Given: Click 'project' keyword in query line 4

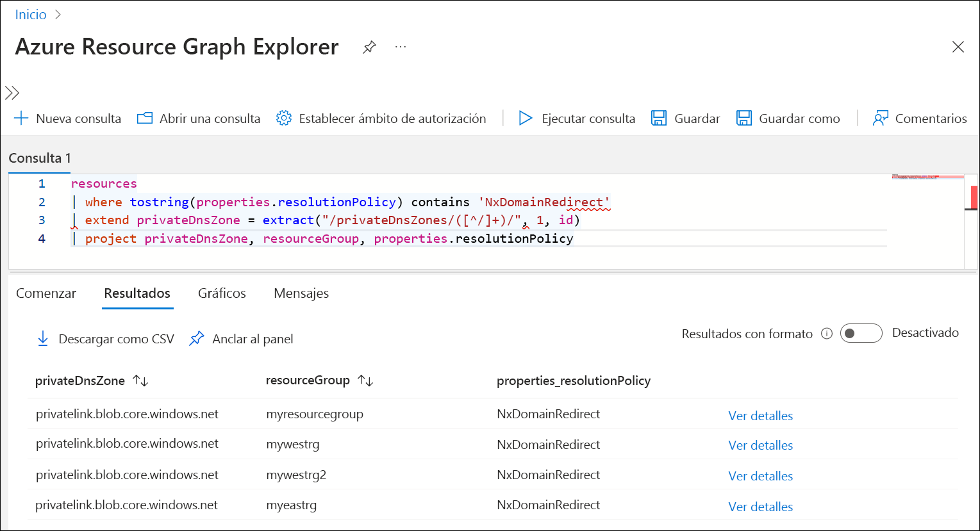Looking at the screenshot, I should tap(111, 239).
